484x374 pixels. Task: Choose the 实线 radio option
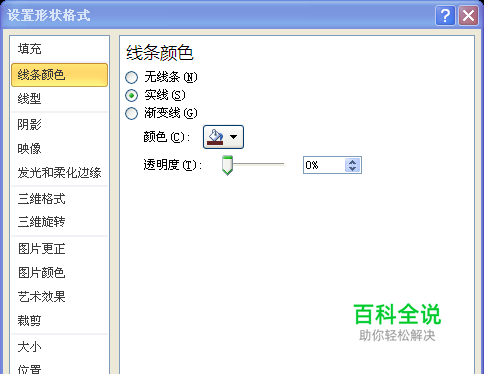[131, 96]
